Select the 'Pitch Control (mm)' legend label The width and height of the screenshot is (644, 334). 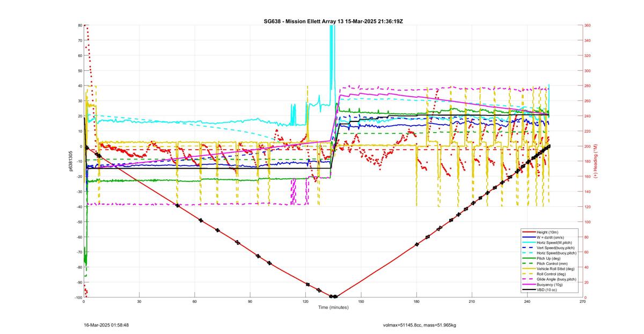coord(553,263)
